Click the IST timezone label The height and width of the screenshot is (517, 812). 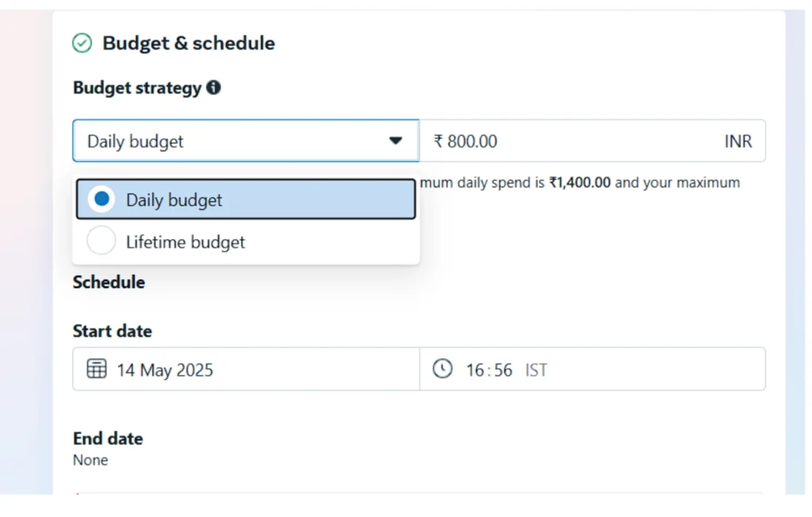(536, 370)
